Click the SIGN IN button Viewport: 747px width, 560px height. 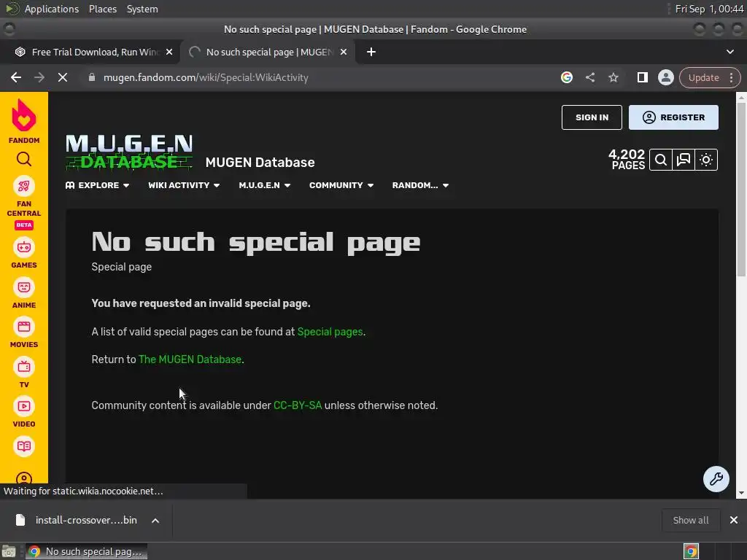click(x=592, y=117)
